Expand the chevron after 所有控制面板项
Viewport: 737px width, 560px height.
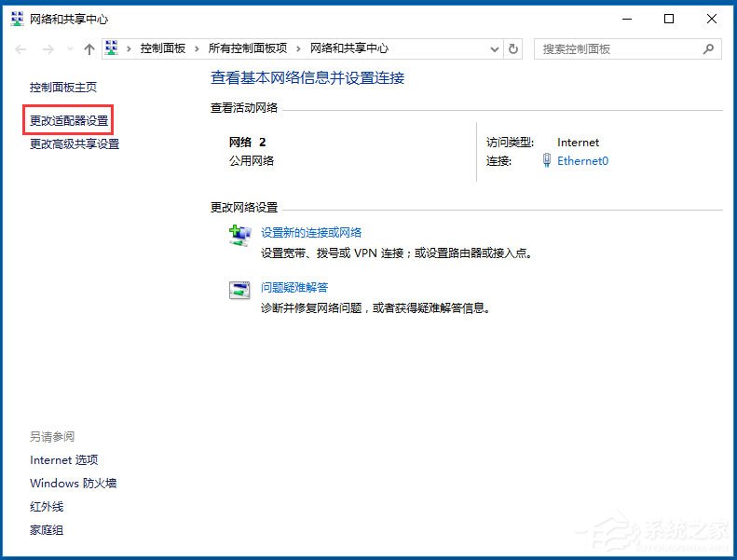[298, 48]
